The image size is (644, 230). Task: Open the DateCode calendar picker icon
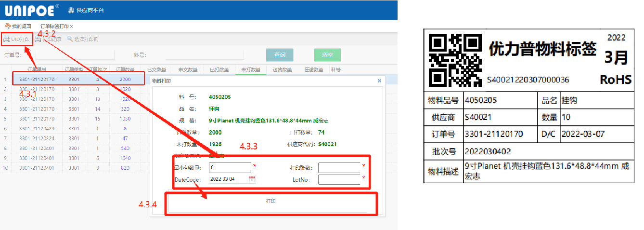(x=252, y=179)
